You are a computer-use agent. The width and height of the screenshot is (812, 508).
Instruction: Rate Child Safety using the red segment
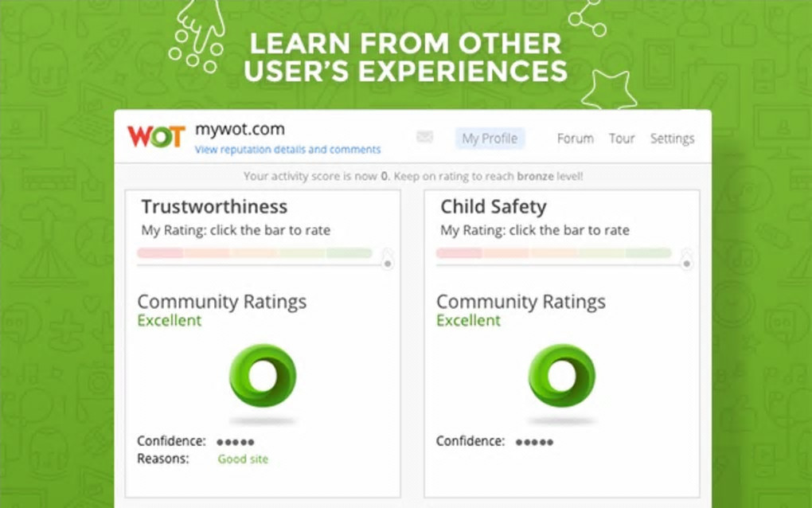(459, 253)
